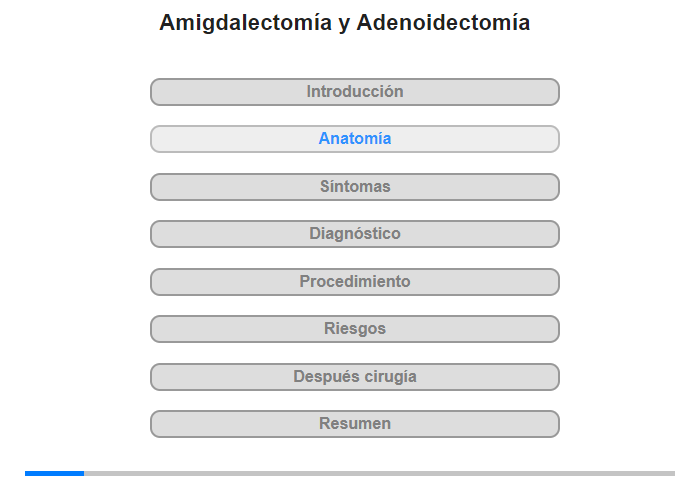Navigate to the symptoms chapter button
This screenshot has width=700, height=480.
(355, 187)
